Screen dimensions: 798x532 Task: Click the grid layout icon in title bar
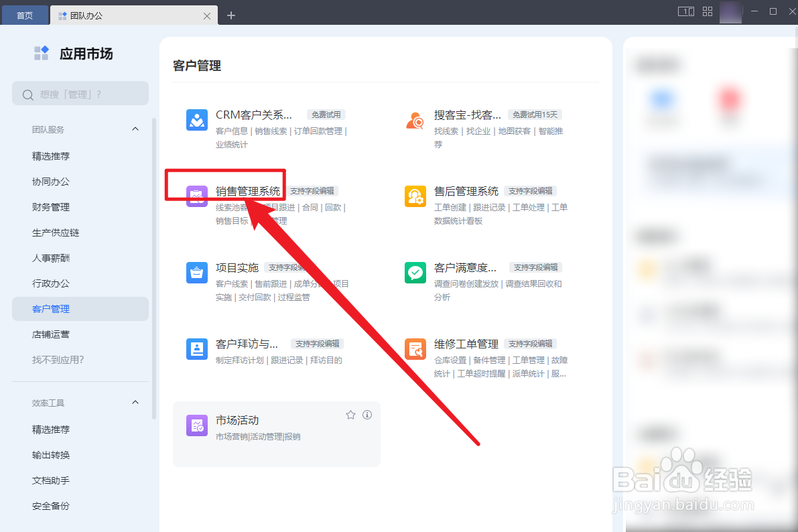point(707,11)
